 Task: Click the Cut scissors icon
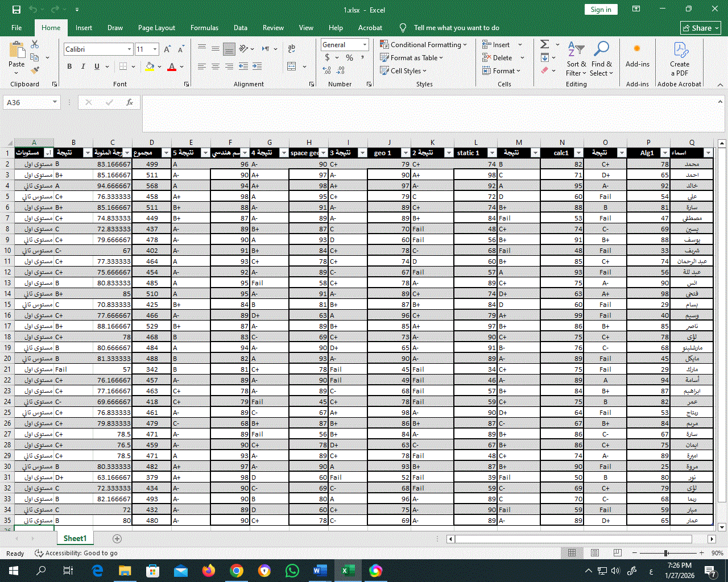tap(35, 44)
